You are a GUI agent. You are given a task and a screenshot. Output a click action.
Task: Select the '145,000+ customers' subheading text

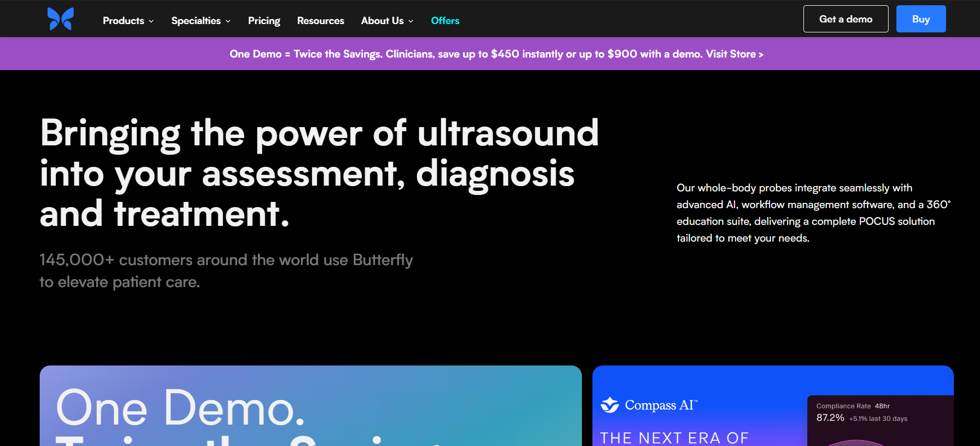(226, 271)
